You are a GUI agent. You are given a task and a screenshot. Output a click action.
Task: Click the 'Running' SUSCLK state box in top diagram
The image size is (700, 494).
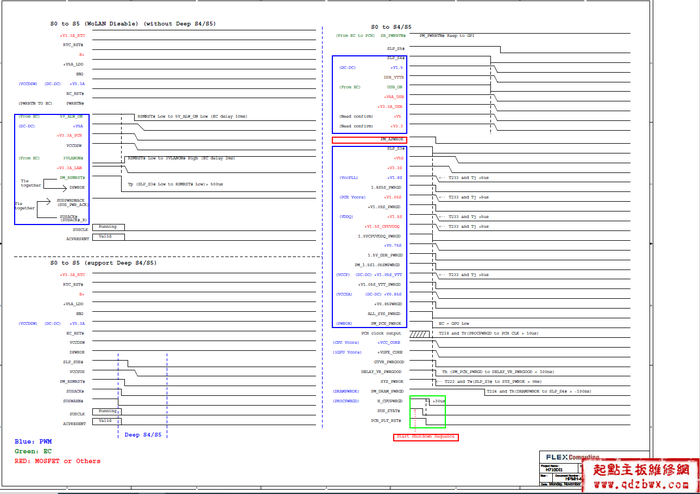(107, 227)
